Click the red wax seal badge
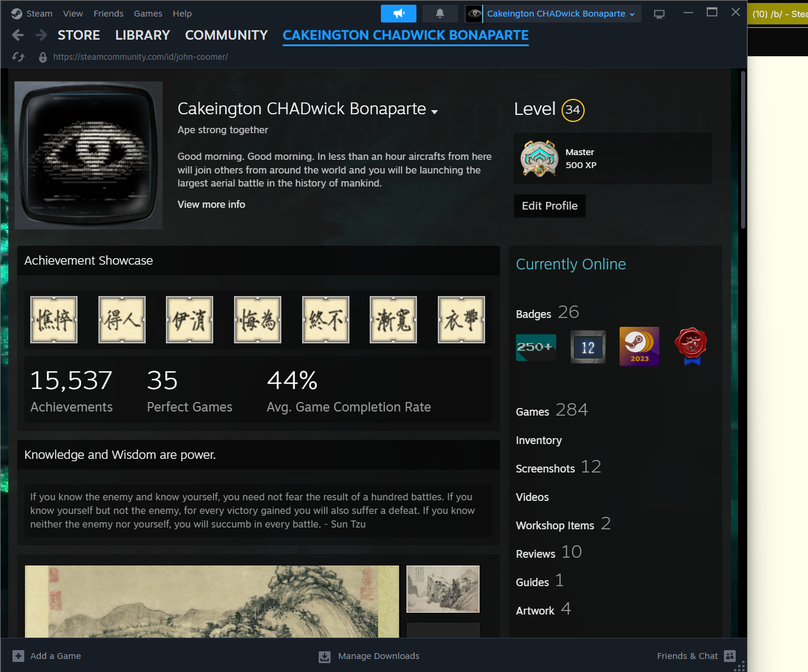Image resolution: width=808 pixels, height=672 pixels. click(x=691, y=346)
